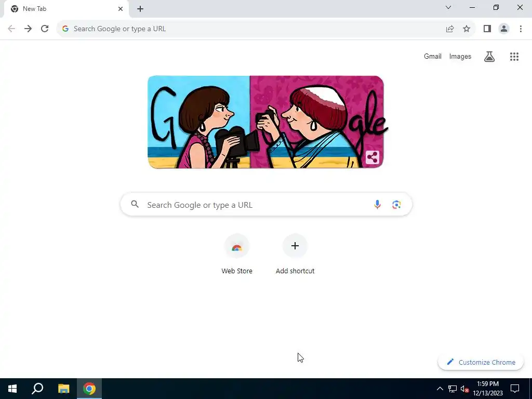The image size is (532, 399).
Task: Click the Add shortcut tile
Action: 295,254
